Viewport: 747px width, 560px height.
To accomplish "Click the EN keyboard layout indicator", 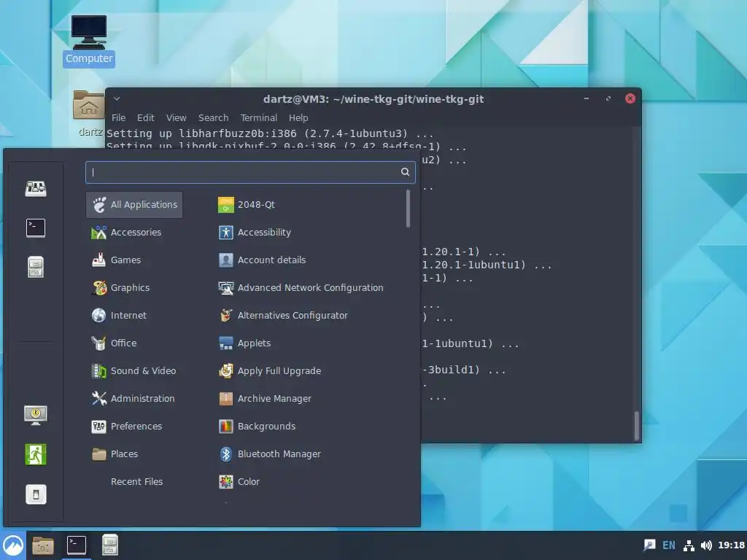I will point(669,545).
